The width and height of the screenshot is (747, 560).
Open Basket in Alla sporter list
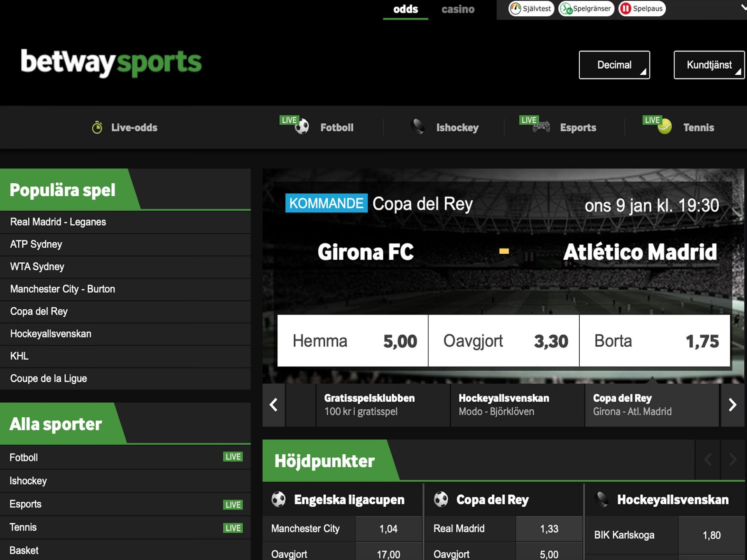(x=125, y=550)
